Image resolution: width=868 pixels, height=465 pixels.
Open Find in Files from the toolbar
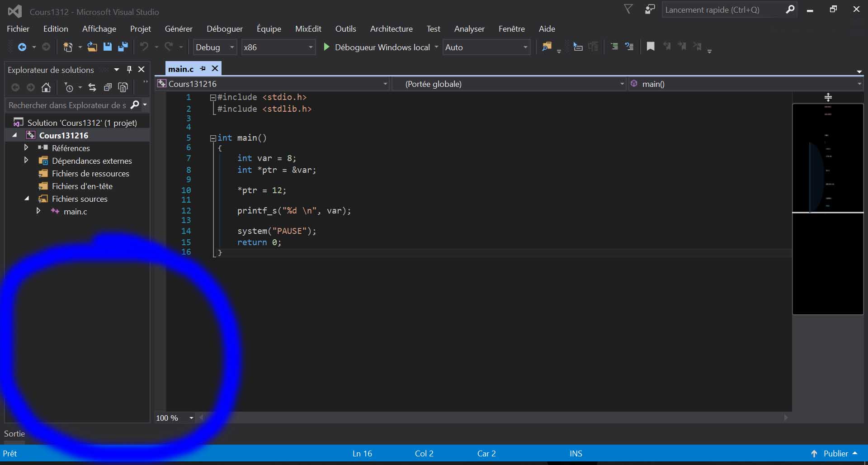pyautogui.click(x=547, y=47)
